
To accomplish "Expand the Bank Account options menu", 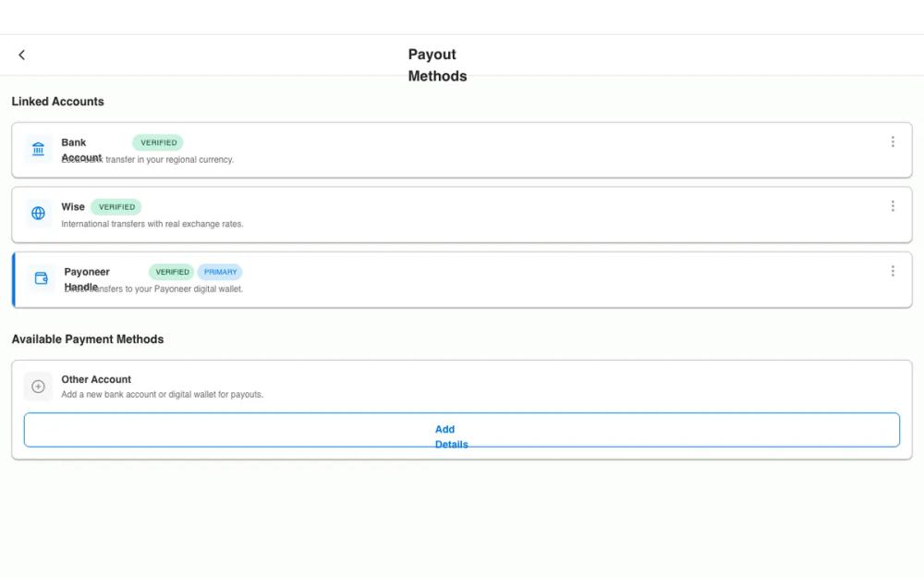I will [x=893, y=141].
